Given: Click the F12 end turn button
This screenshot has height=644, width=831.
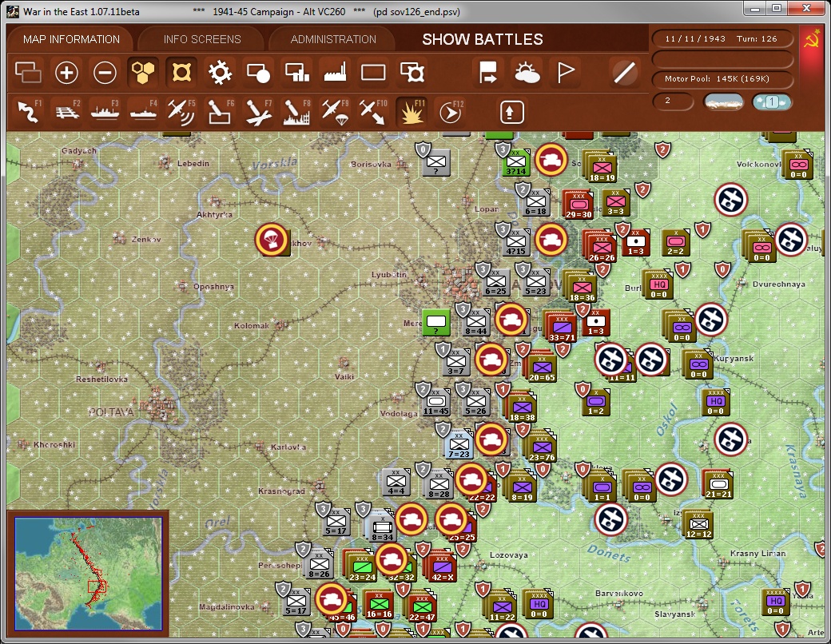Looking at the screenshot, I should coord(451,112).
